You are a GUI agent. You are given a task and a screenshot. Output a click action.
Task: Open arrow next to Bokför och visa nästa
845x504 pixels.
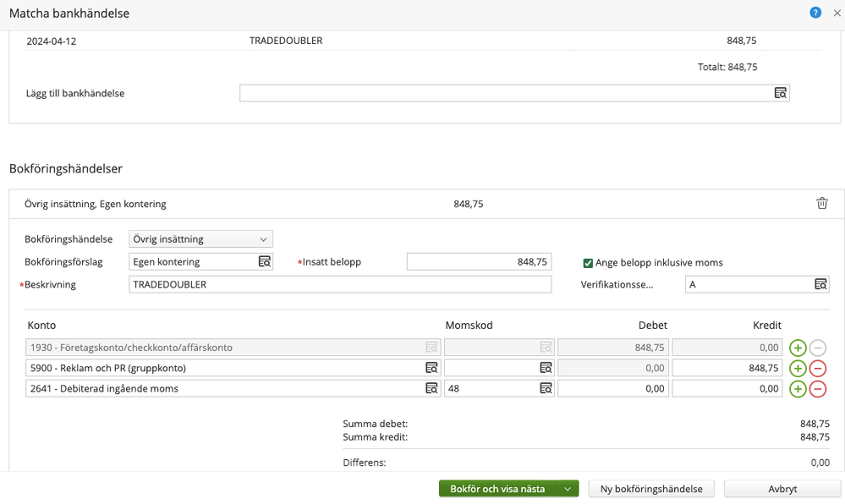tap(568, 489)
